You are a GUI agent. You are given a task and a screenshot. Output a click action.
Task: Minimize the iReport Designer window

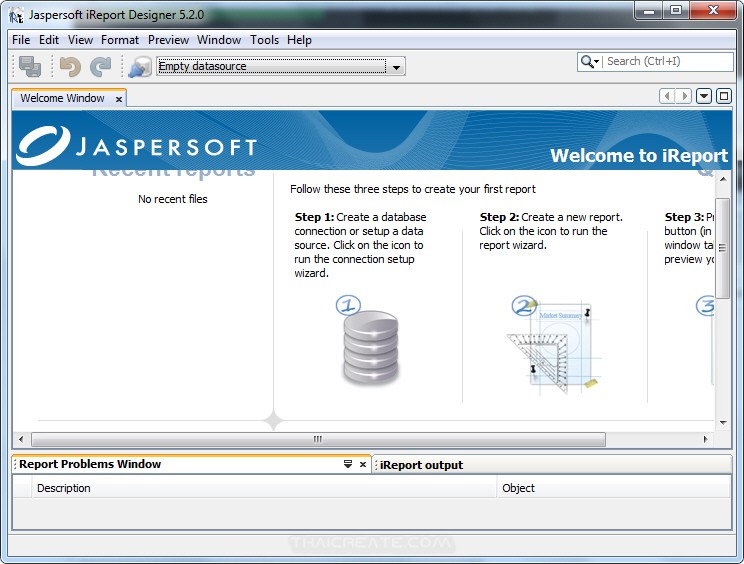(x=649, y=10)
